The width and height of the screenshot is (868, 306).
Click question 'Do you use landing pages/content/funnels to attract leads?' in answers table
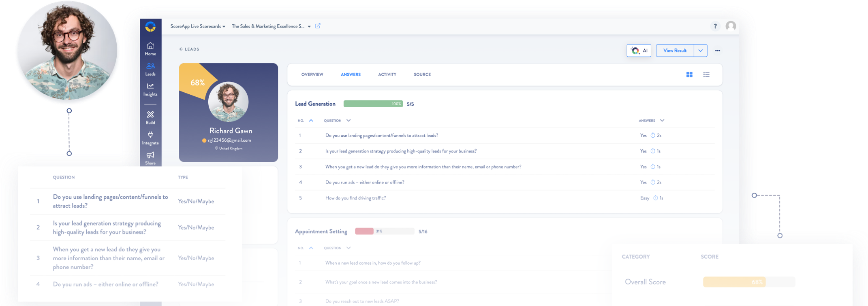(382, 136)
